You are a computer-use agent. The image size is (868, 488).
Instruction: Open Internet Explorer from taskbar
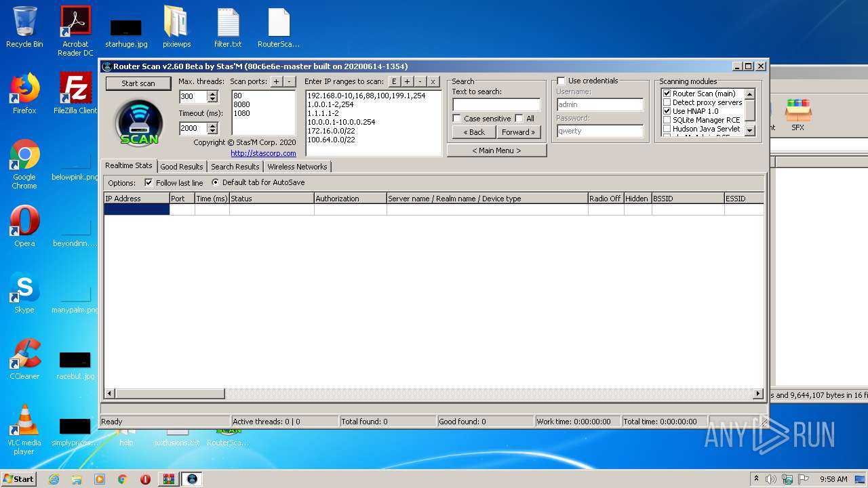(x=54, y=479)
